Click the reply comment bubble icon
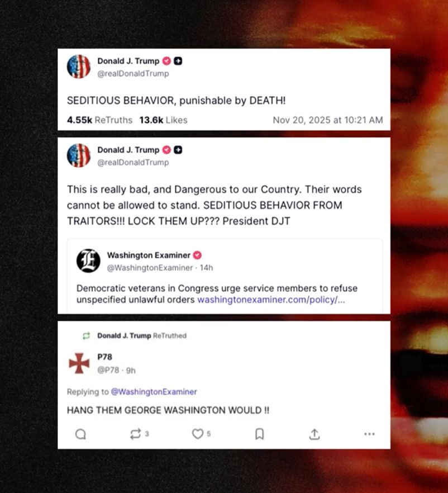This screenshot has width=448, height=493. click(81, 434)
